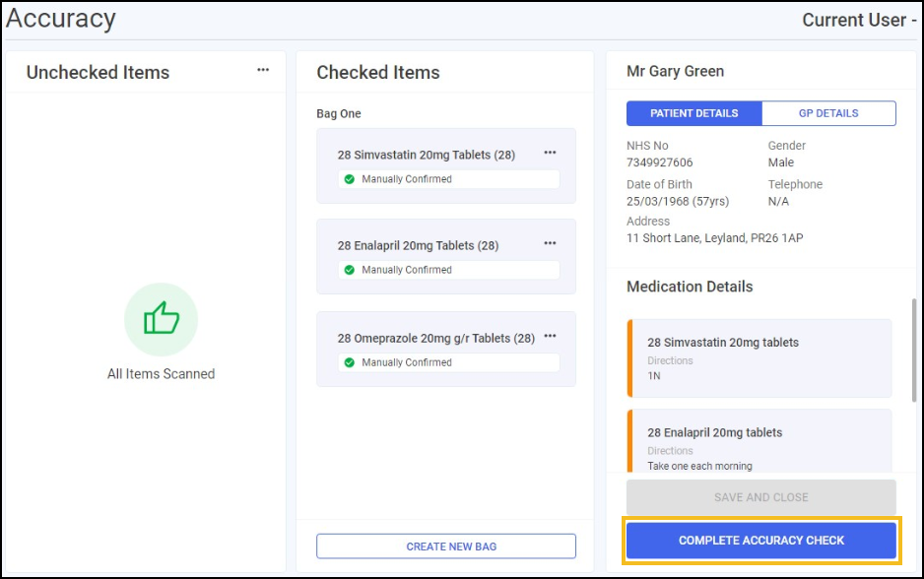Click the 28 Enalapril 20mg Tablets (28) title
Image resolution: width=924 pixels, height=579 pixels.
(x=418, y=245)
